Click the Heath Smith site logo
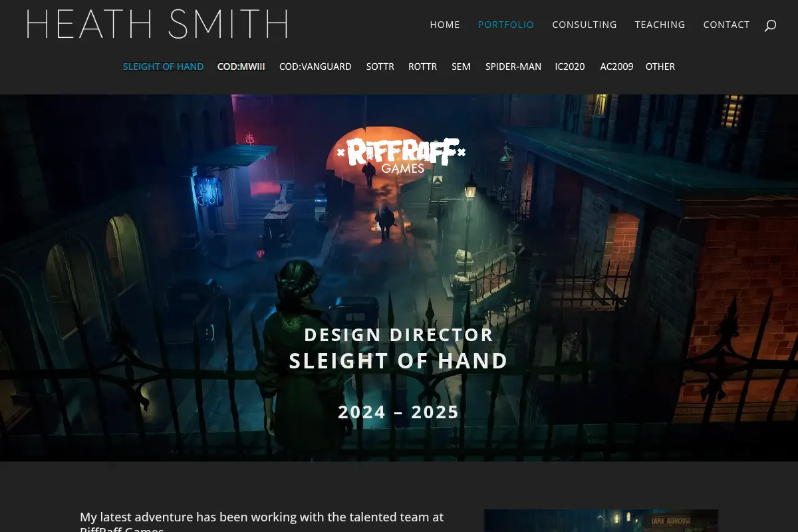Viewport: 798px width, 532px height. tap(157, 25)
